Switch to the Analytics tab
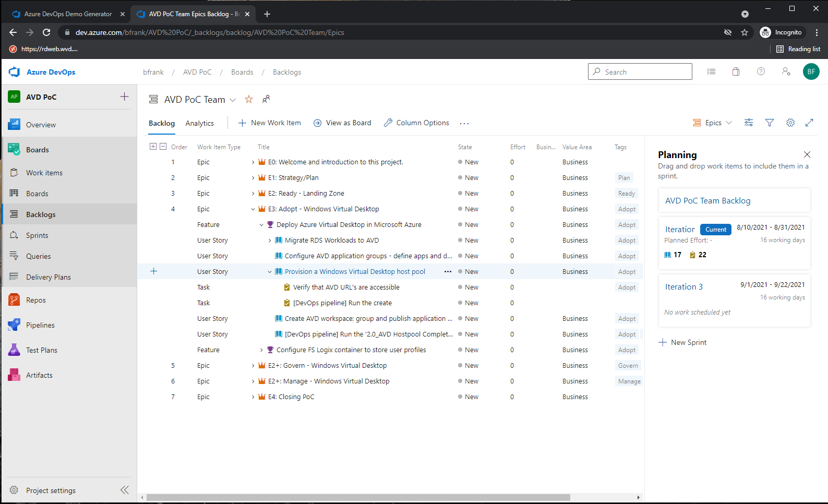This screenshot has width=828, height=504. (x=200, y=123)
